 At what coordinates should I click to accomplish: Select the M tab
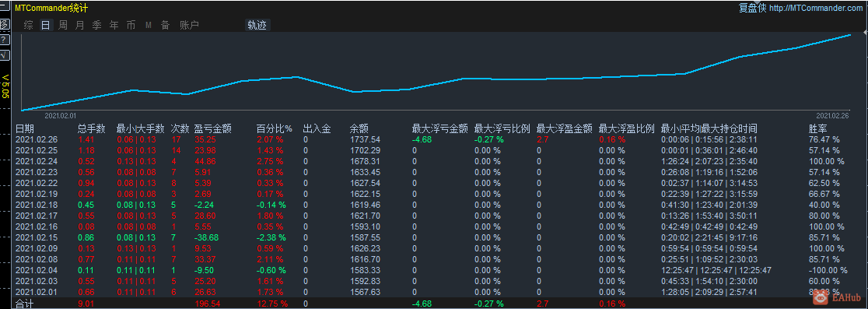coord(149,25)
